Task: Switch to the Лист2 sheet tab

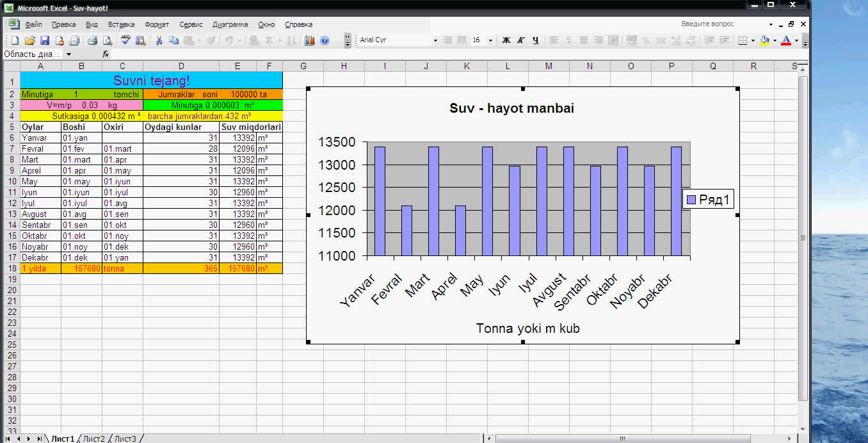Action: (x=93, y=439)
